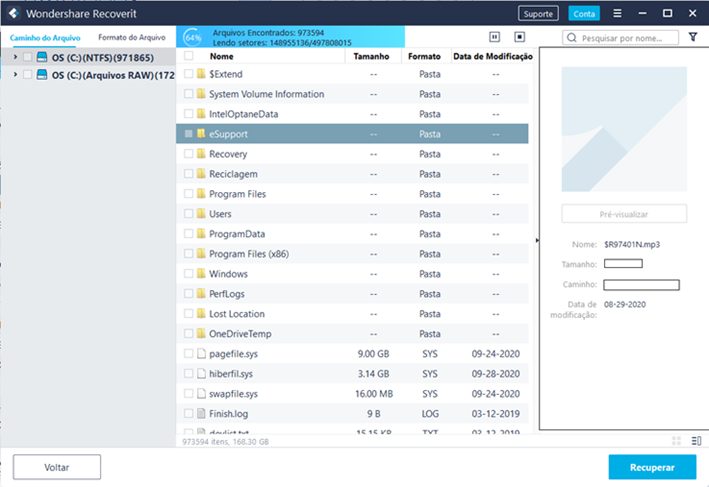Click the Lost Location folder icon

coord(201,313)
